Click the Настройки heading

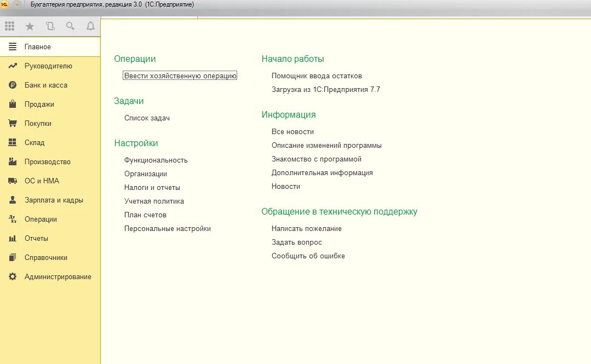coord(136,143)
